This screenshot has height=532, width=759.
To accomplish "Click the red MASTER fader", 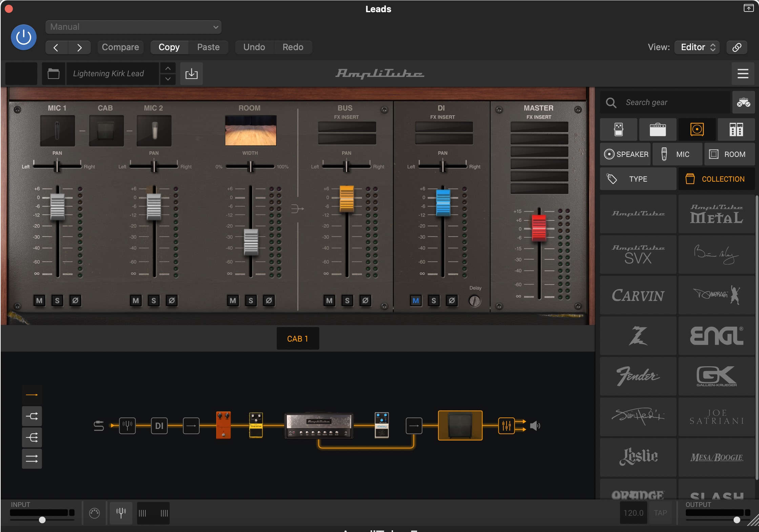I will pos(539,228).
